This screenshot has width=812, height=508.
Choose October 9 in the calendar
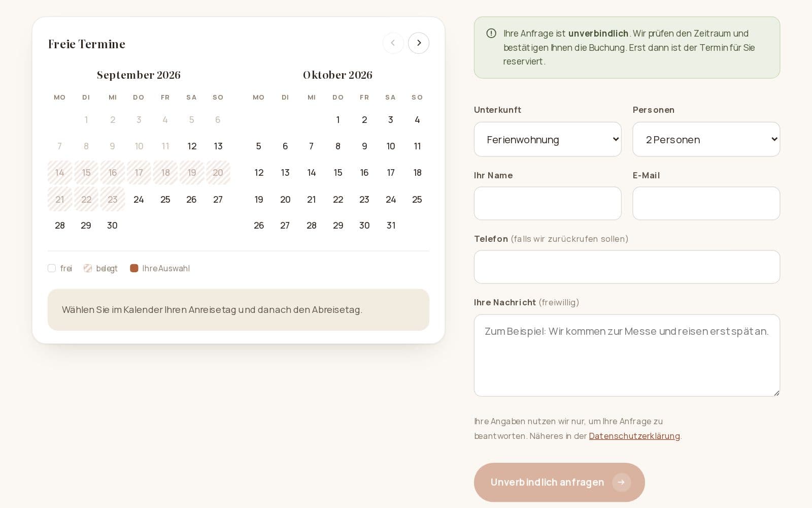[364, 146]
